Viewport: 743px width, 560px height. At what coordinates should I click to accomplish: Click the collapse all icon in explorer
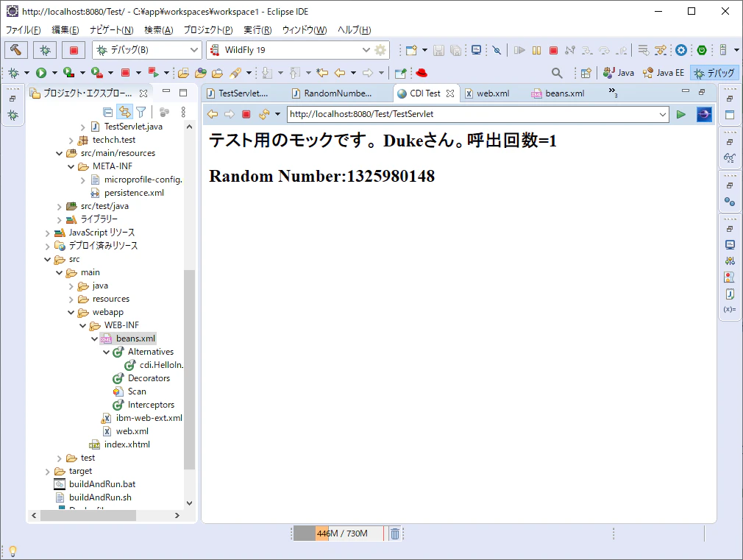pos(108,113)
